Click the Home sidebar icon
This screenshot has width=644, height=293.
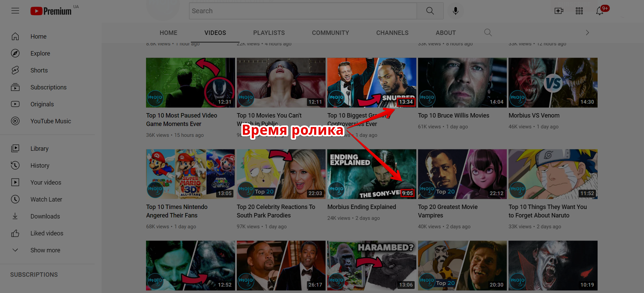click(15, 36)
